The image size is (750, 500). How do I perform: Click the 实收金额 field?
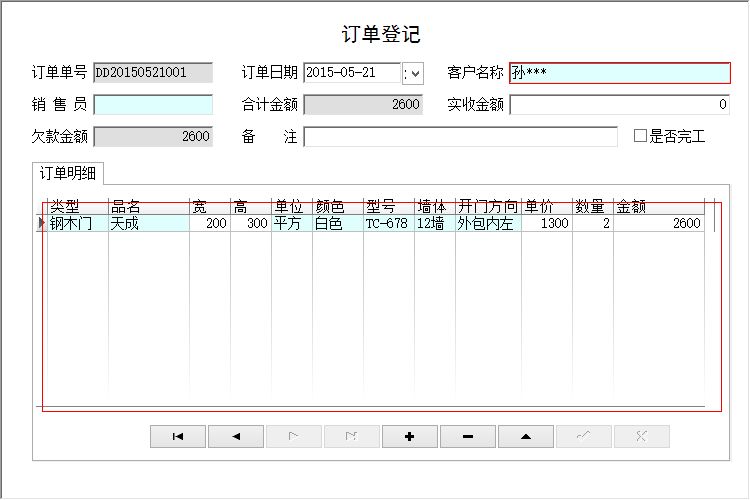coord(619,105)
